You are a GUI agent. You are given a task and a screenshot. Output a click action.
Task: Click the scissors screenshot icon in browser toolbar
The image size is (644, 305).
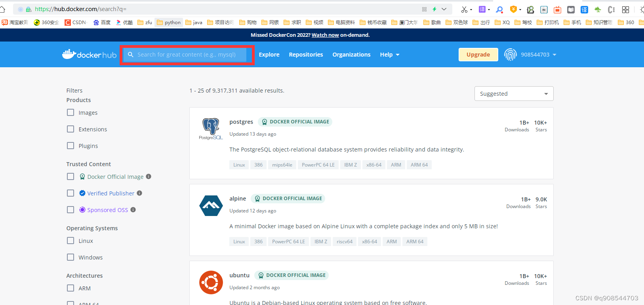point(464,9)
